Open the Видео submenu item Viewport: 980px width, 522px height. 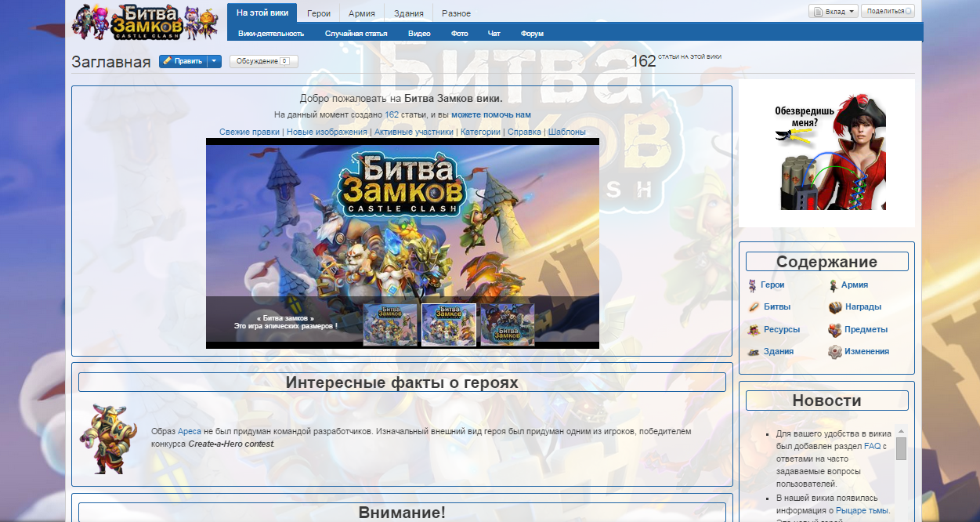pos(419,34)
